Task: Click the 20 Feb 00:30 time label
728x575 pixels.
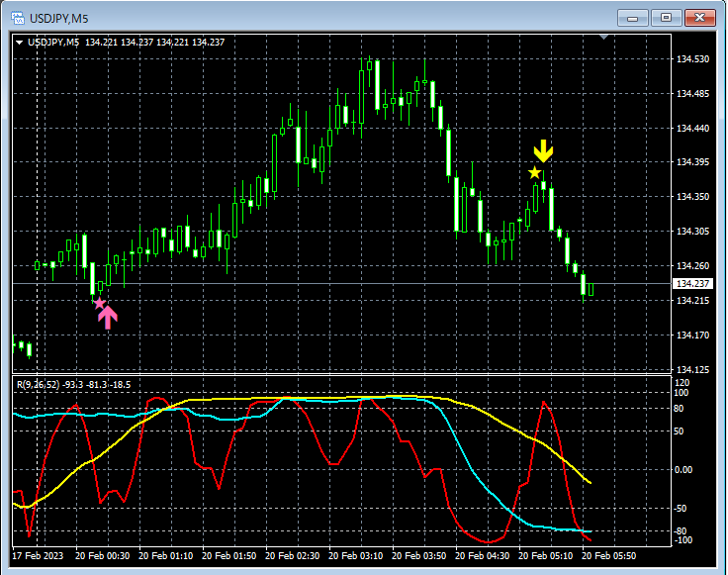Action: [102, 555]
